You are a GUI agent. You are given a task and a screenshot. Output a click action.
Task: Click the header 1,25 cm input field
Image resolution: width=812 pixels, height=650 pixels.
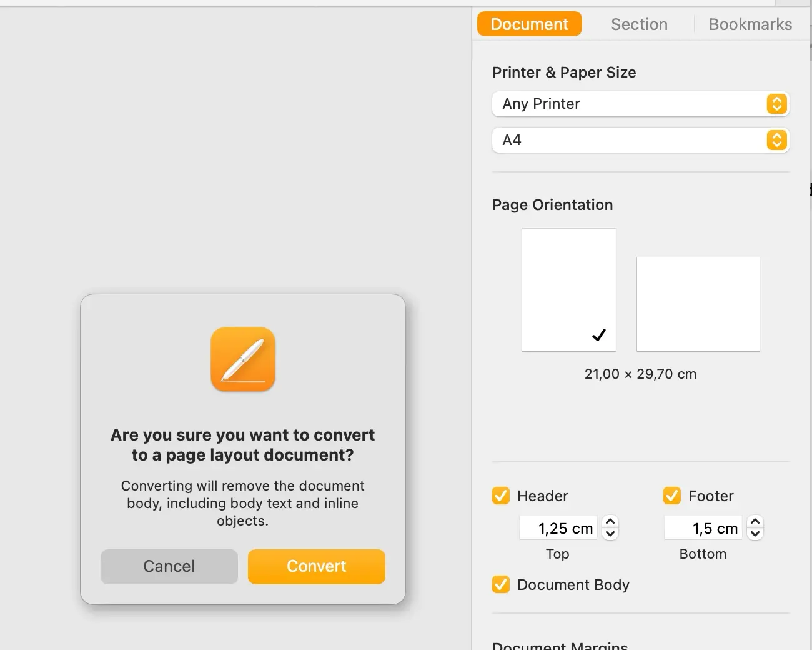pyautogui.click(x=558, y=528)
